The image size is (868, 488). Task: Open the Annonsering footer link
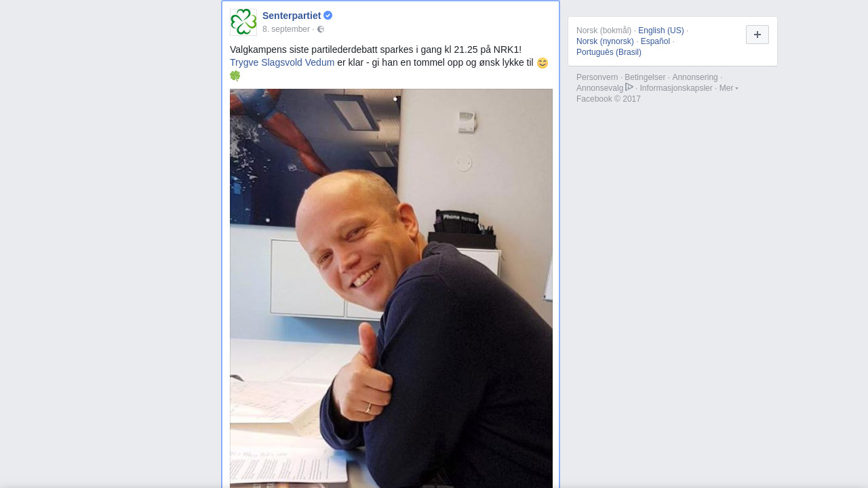coord(695,77)
